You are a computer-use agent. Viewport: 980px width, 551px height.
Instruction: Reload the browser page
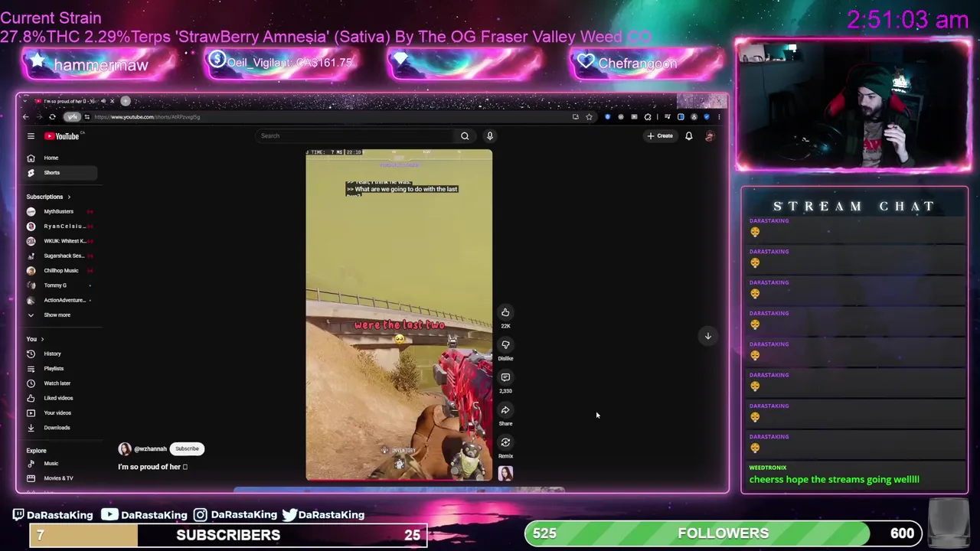point(52,117)
